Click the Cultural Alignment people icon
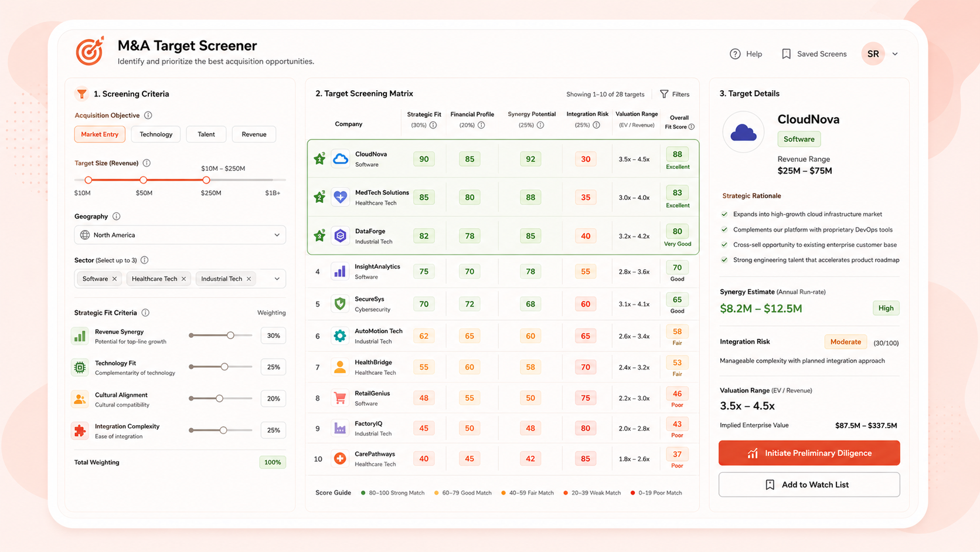The width and height of the screenshot is (980, 552). click(x=80, y=399)
